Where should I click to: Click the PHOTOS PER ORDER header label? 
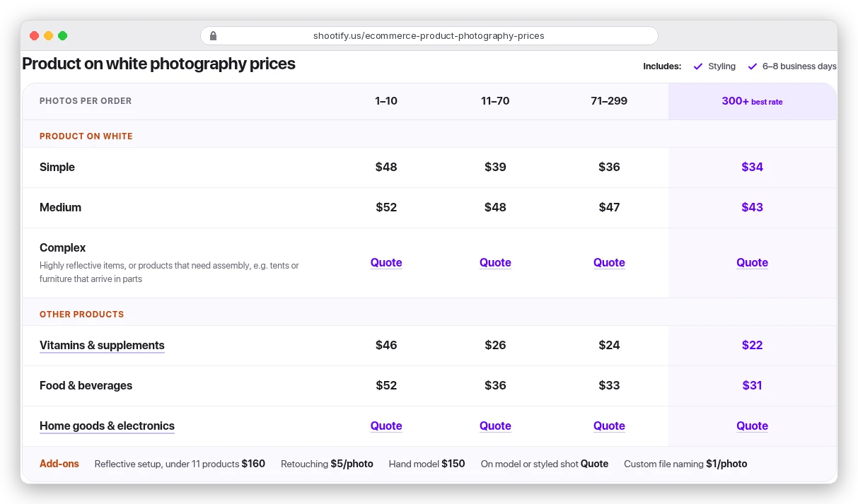(x=86, y=101)
